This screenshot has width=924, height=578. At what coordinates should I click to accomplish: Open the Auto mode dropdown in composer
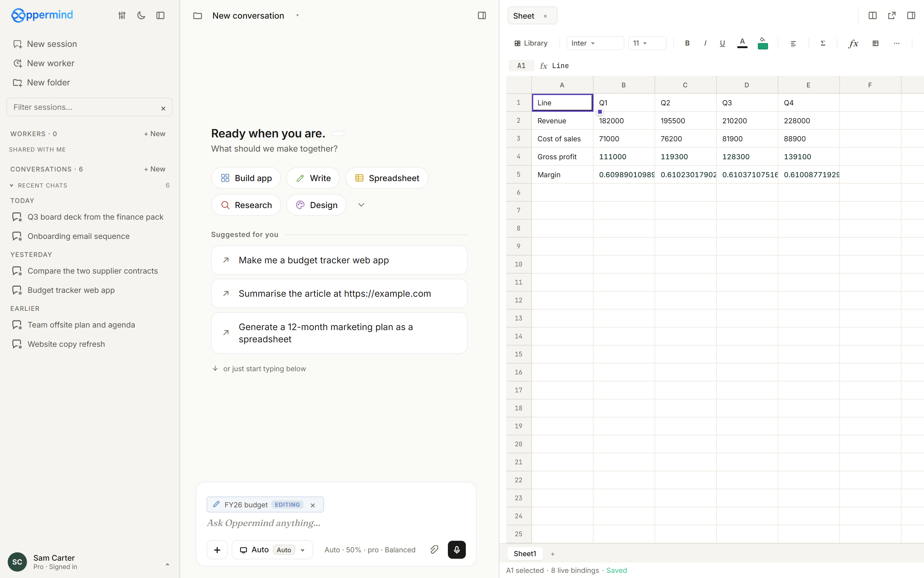272,550
